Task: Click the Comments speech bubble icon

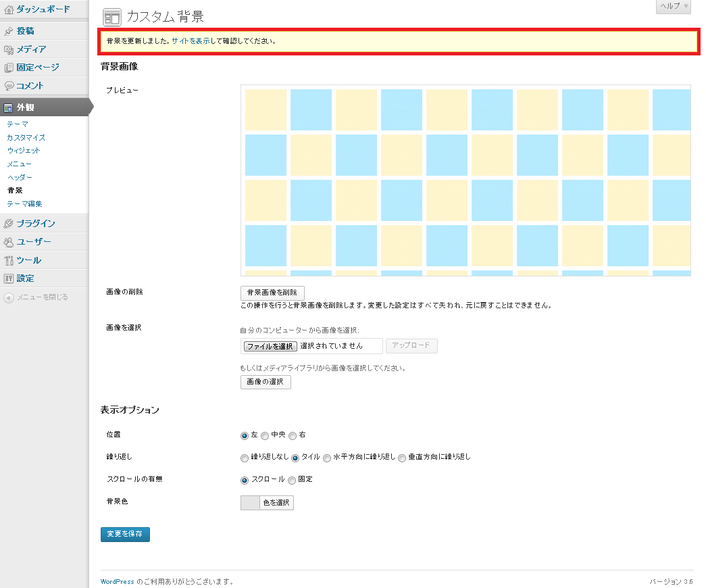Action: [x=9, y=86]
